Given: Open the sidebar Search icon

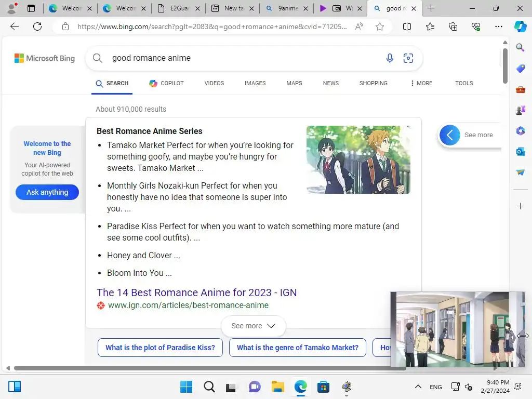Looking at the screenshot, I should (520, 47).
